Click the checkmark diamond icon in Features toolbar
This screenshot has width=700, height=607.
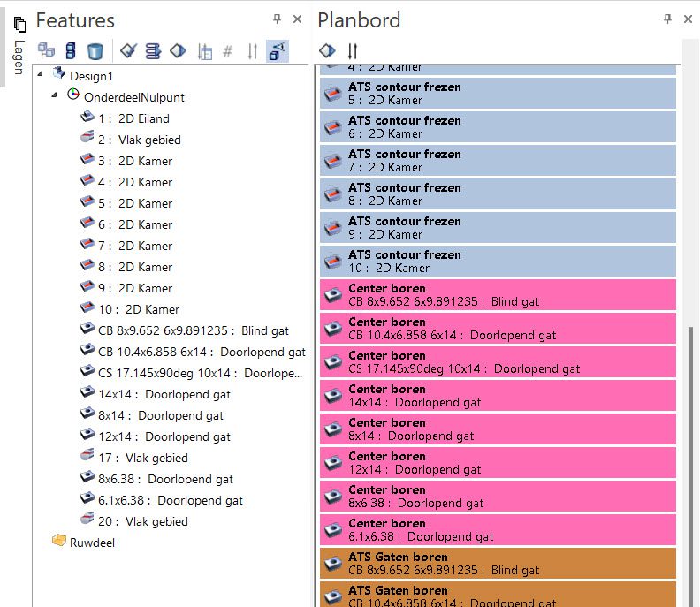pyautogui.click(x=128, y=51)
